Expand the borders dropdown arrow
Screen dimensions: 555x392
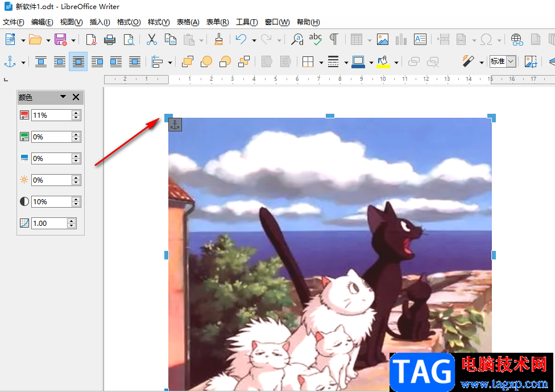[321, 63]
